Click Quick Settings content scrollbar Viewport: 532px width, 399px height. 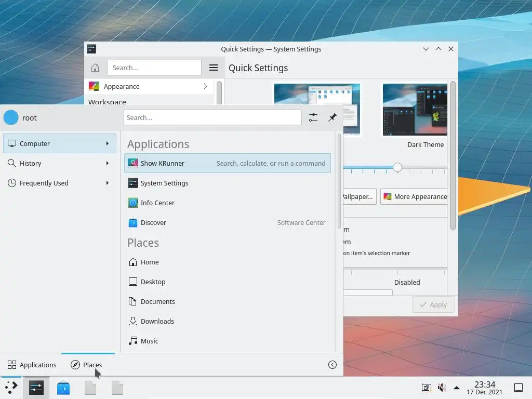click(453, 155)
